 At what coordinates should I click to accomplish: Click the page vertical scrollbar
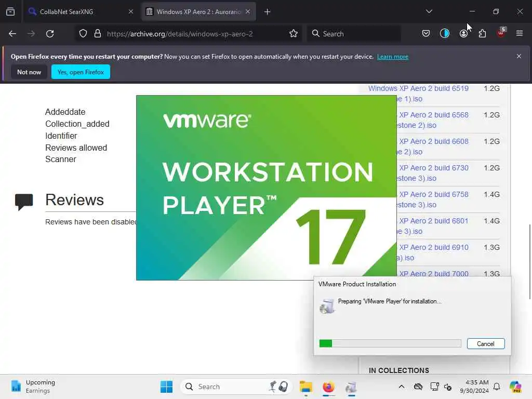point(529,262)
